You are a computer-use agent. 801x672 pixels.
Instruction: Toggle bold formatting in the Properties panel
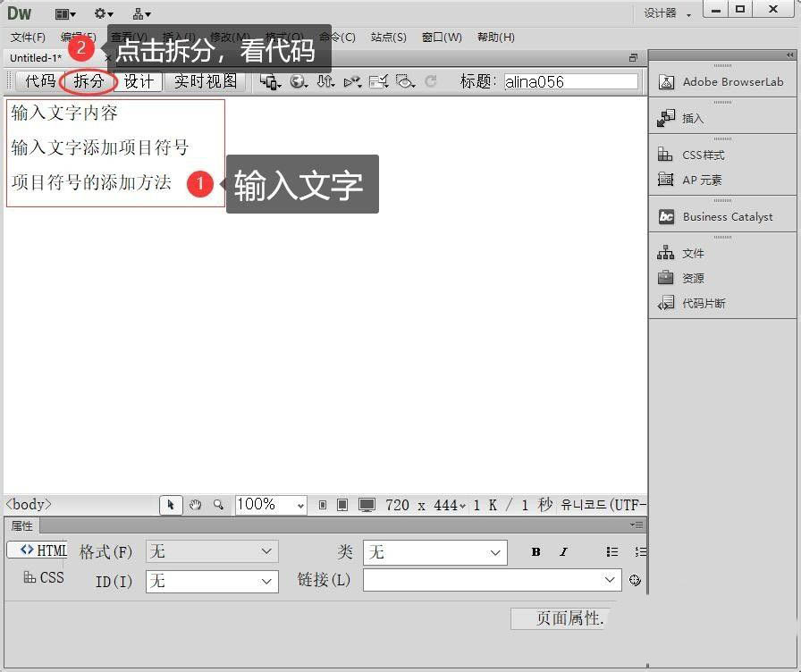click(535, 552)
